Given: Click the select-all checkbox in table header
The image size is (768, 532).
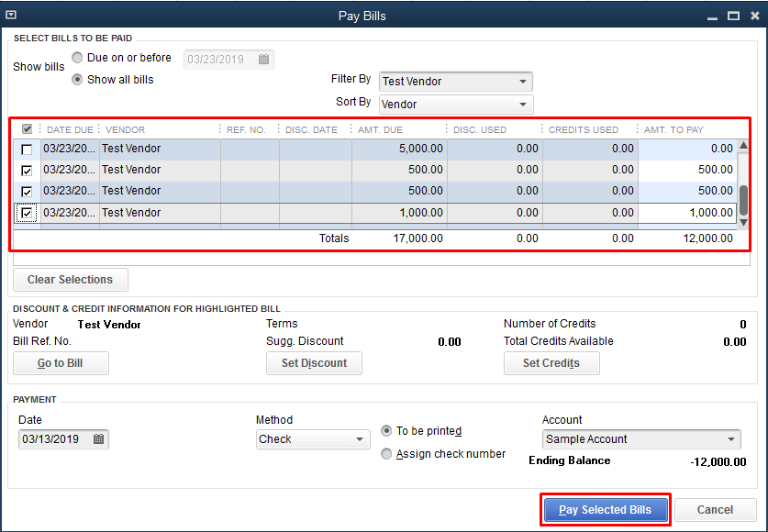Looking at the screenshot, I should [x=27, y=129].
